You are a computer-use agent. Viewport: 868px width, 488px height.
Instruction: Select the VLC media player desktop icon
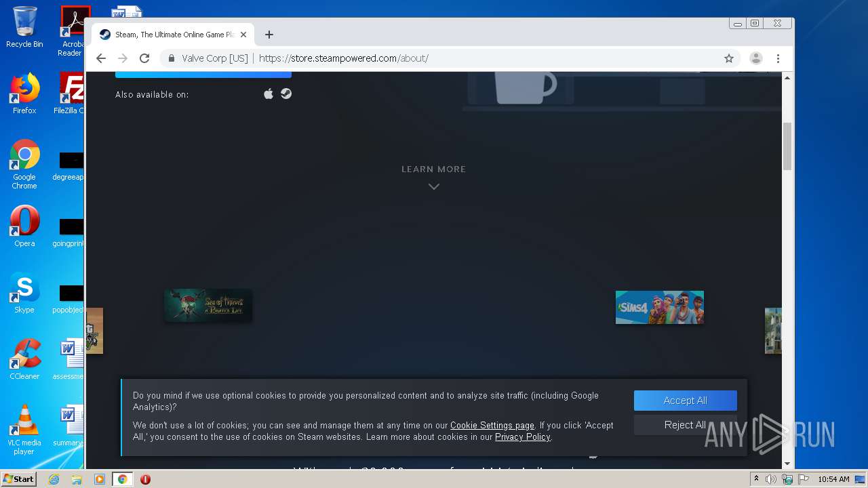pyautogui.click(x=24, y=430)
